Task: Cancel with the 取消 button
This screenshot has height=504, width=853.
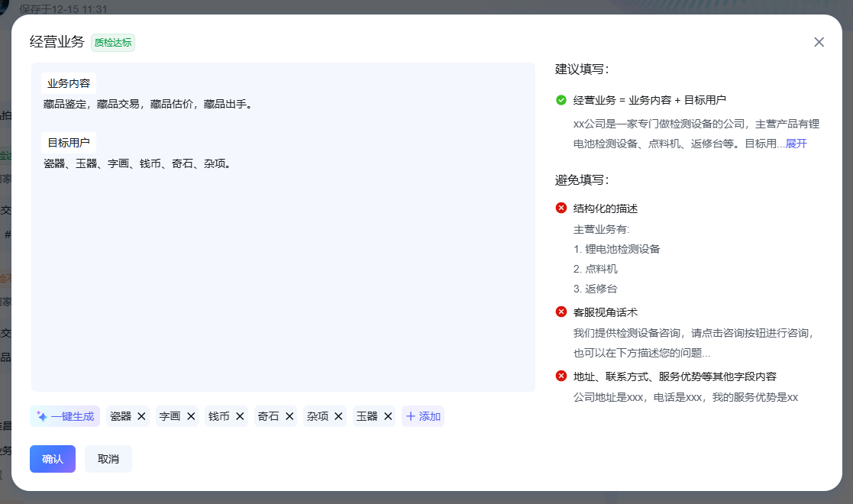Action: click(x=108, y=459)
